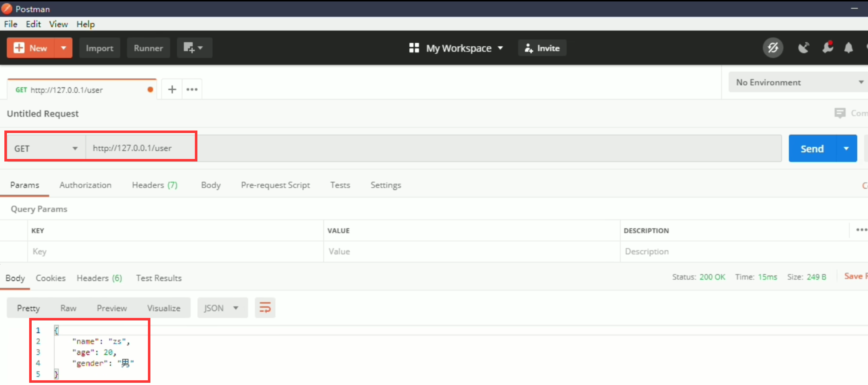Switch to the request Body tab
Viewport: 868px width, 385px height.
point(211,185)
